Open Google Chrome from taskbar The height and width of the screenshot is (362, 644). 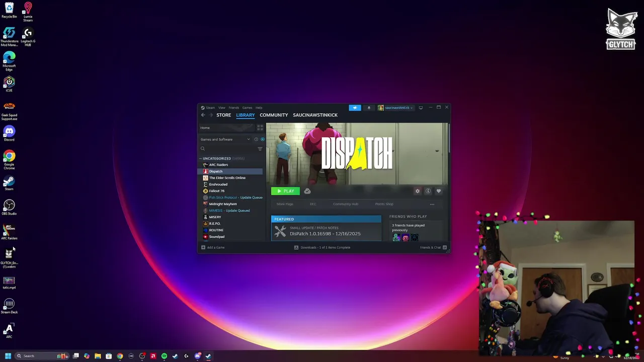pyautogui.click(x=120, y=356)
